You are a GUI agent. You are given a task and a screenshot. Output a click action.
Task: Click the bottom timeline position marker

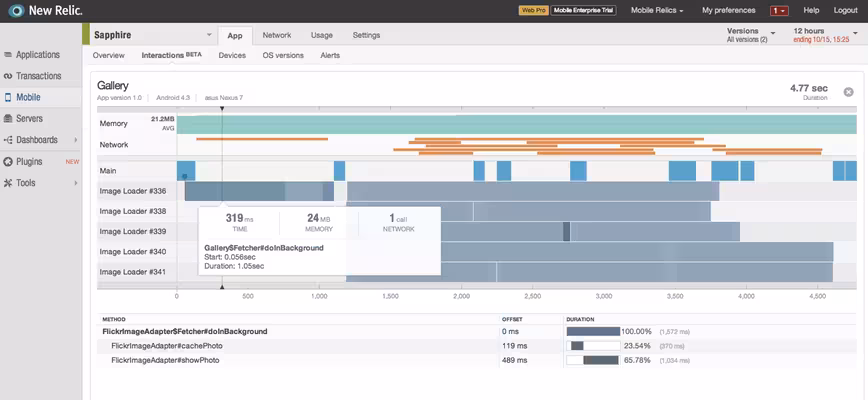222,287
